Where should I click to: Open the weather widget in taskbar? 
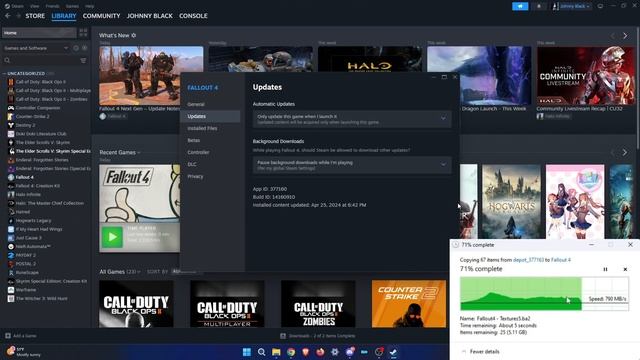(24, 352)
